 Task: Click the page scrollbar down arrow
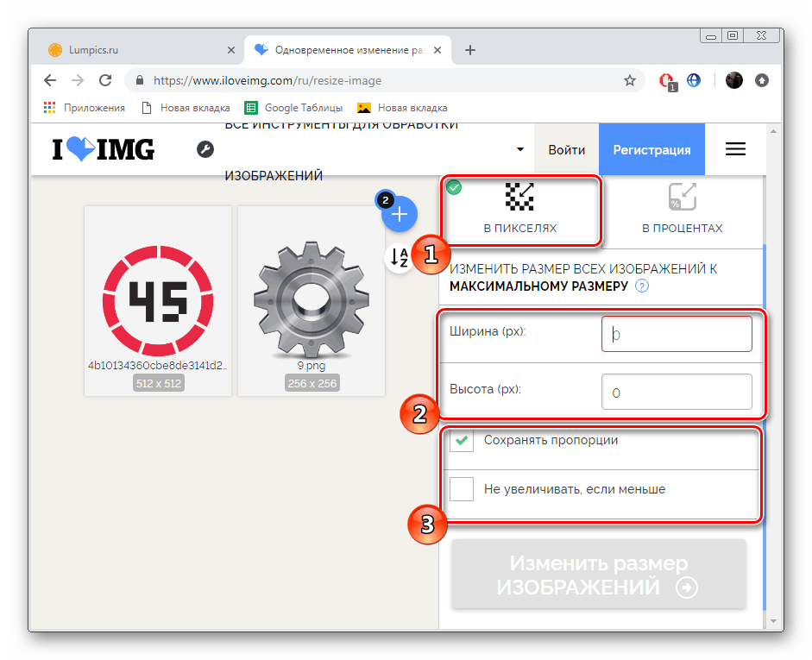[773, 620]
